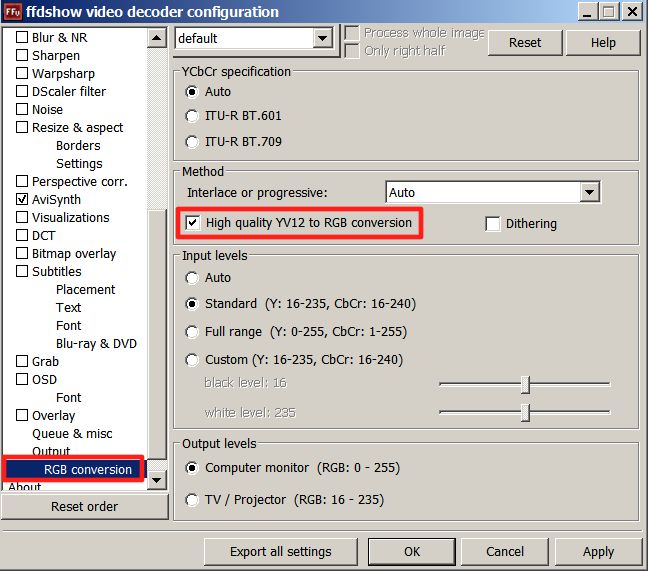The width and height of the screenshot is (648, 571).
Task: Select ITU-R BT.709 YCbCr specification
Action: (x=192, y=142)
